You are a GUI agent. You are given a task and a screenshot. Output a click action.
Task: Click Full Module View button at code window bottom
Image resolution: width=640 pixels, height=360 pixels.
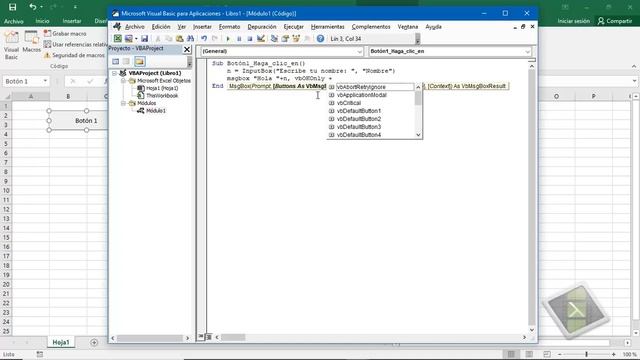209,337
